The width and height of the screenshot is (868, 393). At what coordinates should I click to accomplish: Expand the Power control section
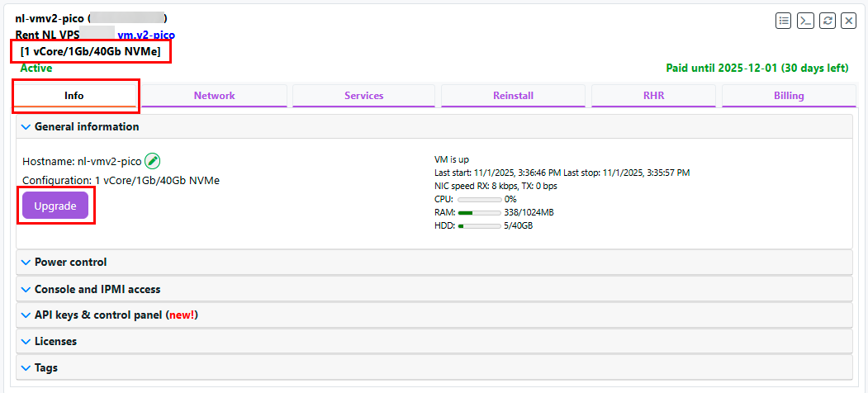pos(70,262)
